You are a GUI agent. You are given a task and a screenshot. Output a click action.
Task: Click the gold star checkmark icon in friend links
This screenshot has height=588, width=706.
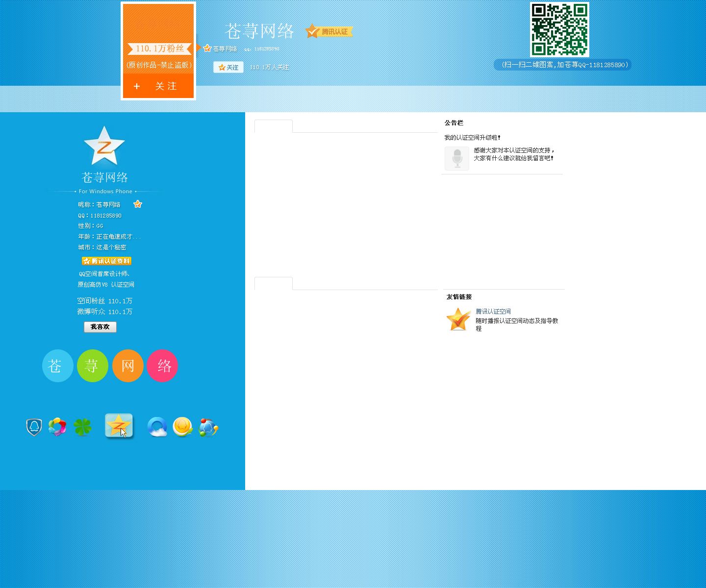tap(458, 319)
